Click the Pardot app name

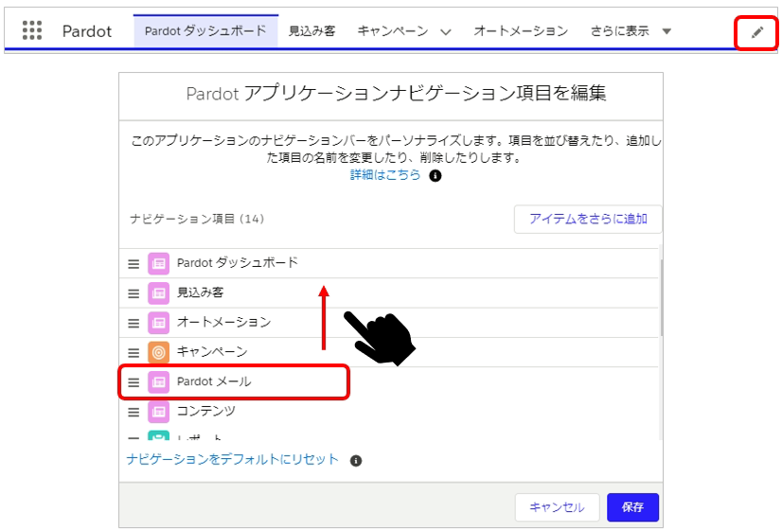87,31
